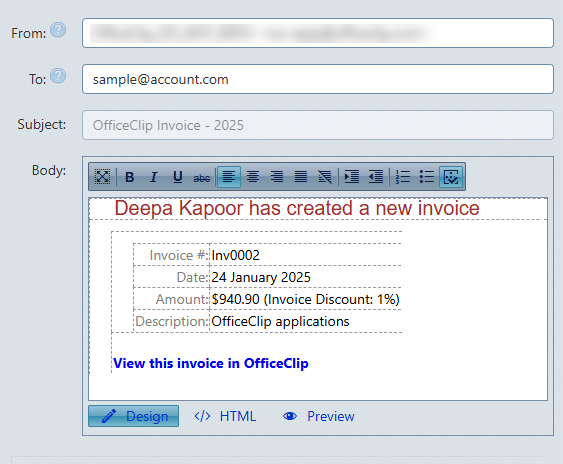Switch to HTML tab
The image size is (563, 464).
225,416
